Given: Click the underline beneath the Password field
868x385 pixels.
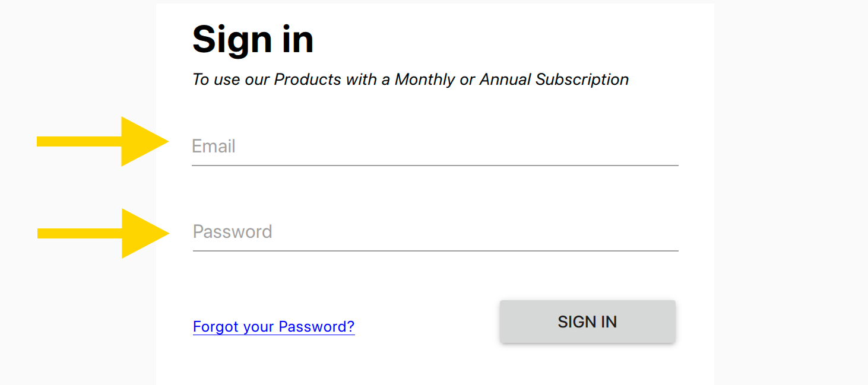Looking at the screenshot, I should tap(435, 251).
